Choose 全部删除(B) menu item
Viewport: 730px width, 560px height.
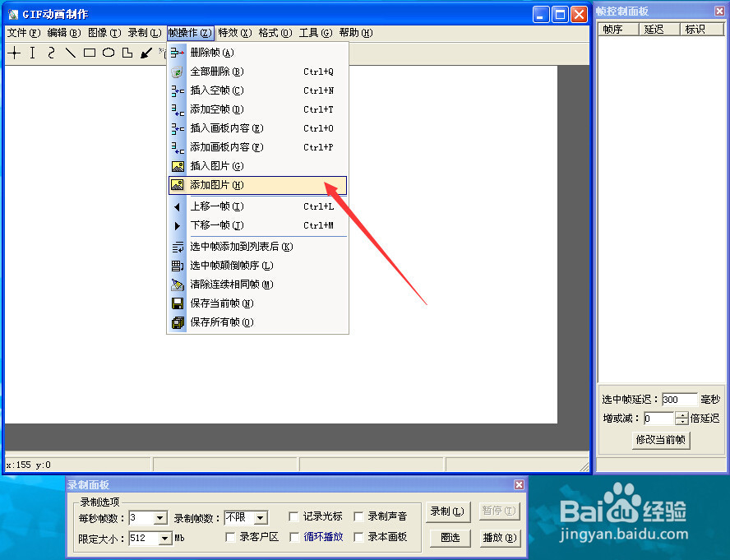257,72
